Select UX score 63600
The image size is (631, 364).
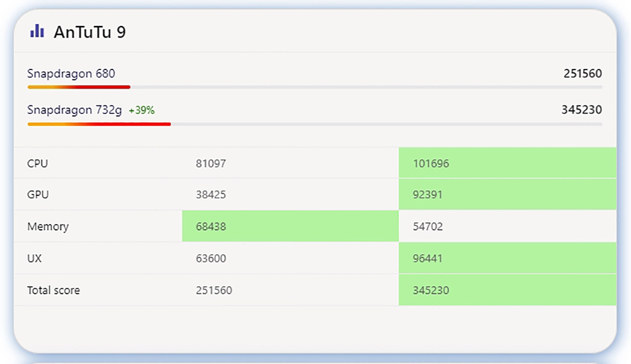coord(211,258)
